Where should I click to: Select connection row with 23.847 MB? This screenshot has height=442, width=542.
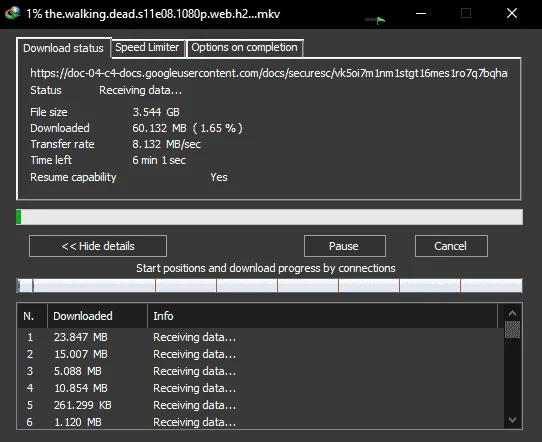point(261,337)
